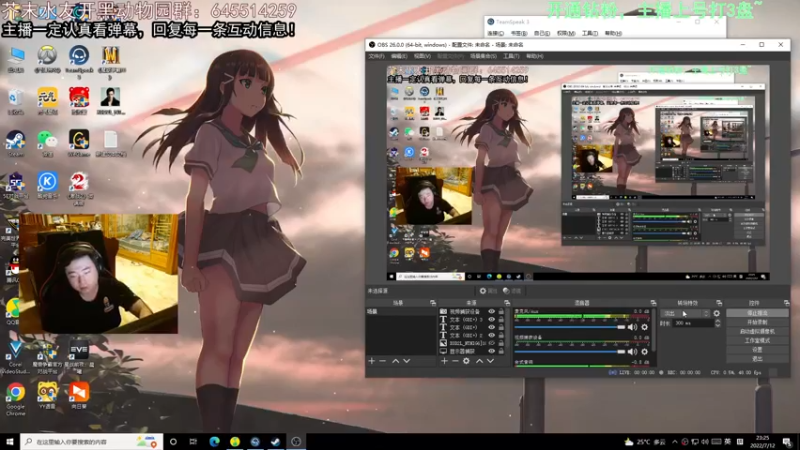The height and width of the screenshot is (450, 800).
Task: Open the Kugou music K desktop shortcut
Action: pyautogui.click(x=47, y=185)
